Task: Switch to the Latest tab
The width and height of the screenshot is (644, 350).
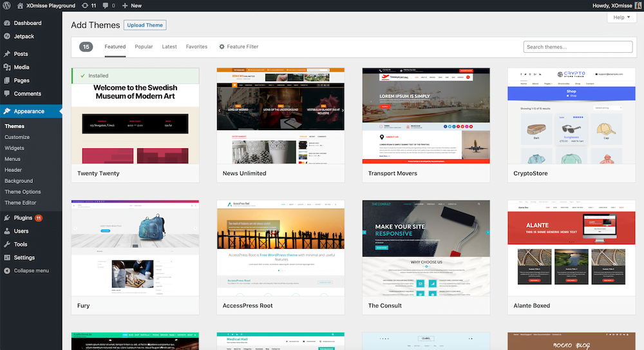Action: click(169, 46)
